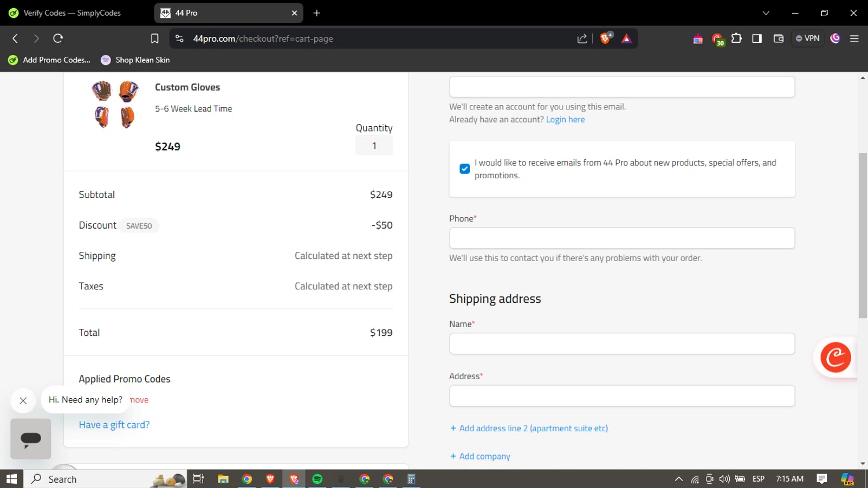Click the 'Have a gift card?' link
Screen dimensions: 868x488
[114, 425]
